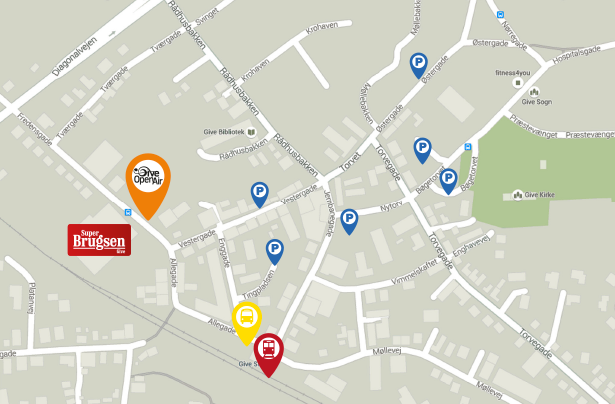This screenshot has height=404, width=615.
Task: Click the Torvet street label
Action: pos(350,162)
